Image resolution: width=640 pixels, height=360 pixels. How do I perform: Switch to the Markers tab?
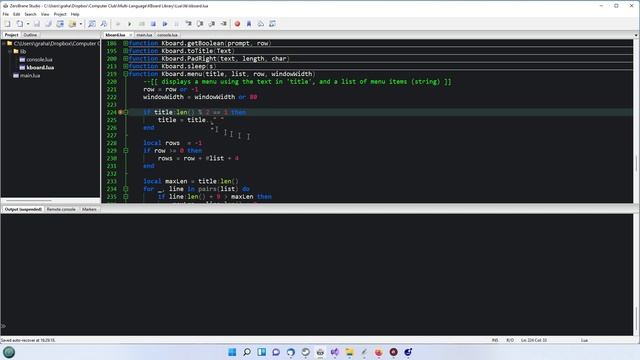(89, 209)
